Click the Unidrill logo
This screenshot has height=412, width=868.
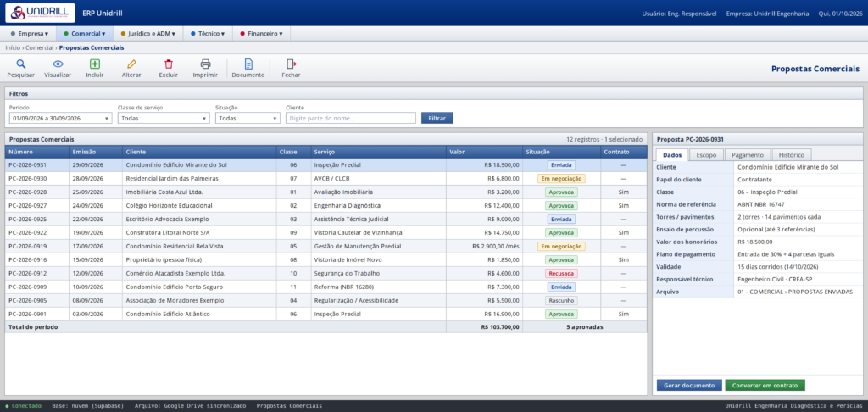[40, 13]
